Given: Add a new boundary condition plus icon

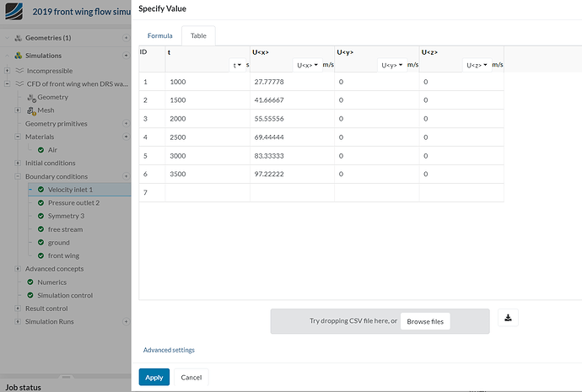Looking at the screenshot, I should 127,176.
